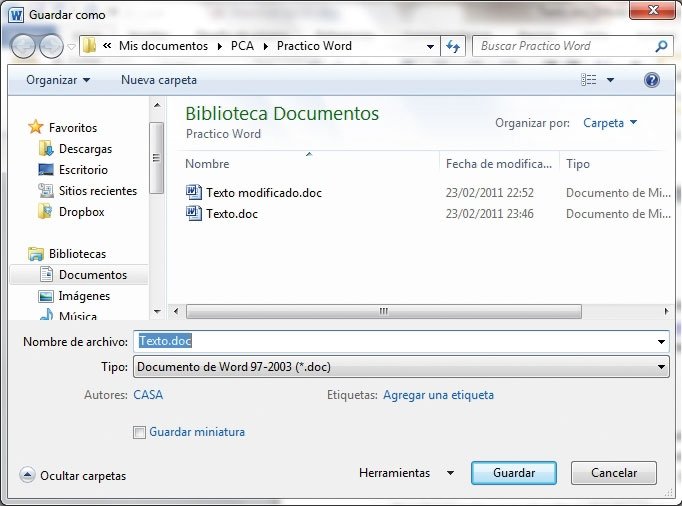Click the Help question mark icon
Viewport: 682px width, 506px height.
click(652, 80)
